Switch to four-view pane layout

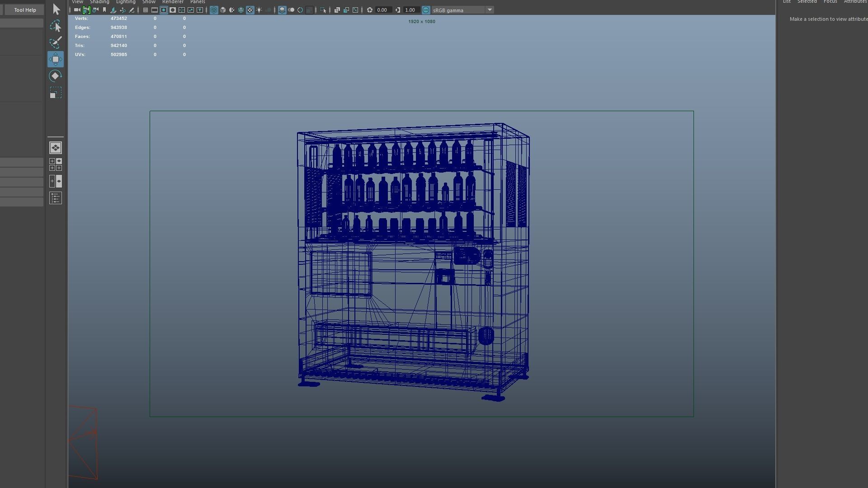click(56, 164)
